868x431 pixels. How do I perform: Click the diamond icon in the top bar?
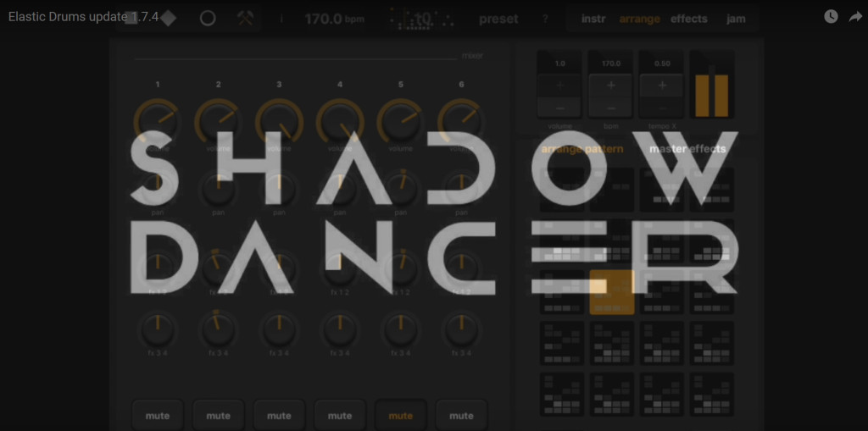pos(169,19)
